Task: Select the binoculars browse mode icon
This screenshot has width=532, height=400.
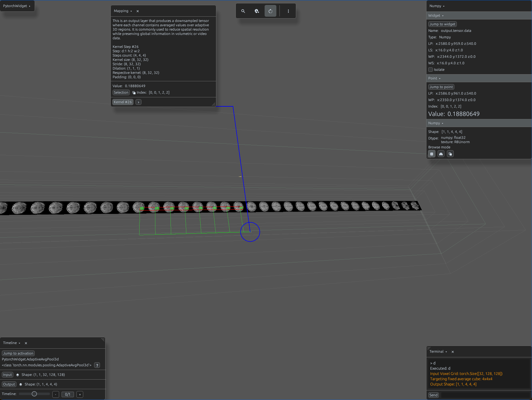Action: pos(441,154)
